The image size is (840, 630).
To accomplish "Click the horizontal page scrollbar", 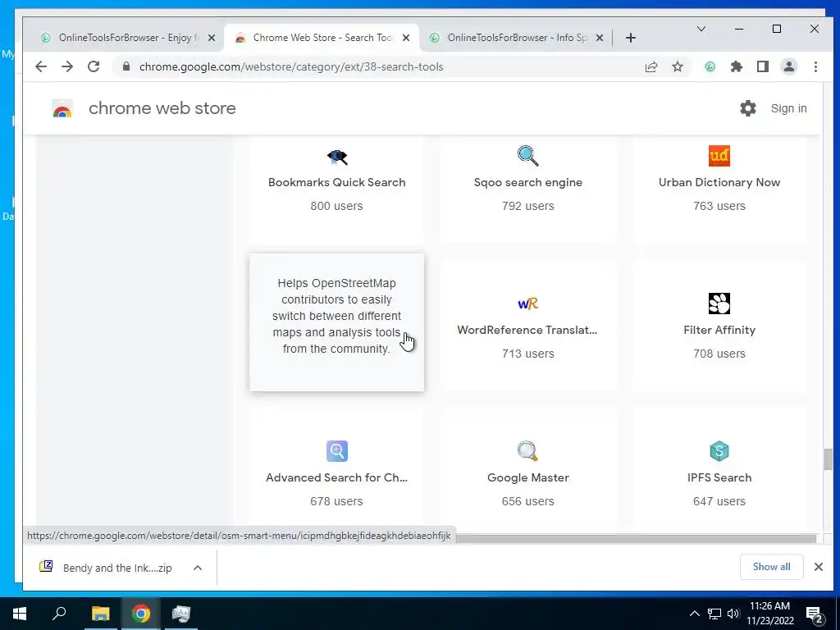I will (x=636, y=538).
